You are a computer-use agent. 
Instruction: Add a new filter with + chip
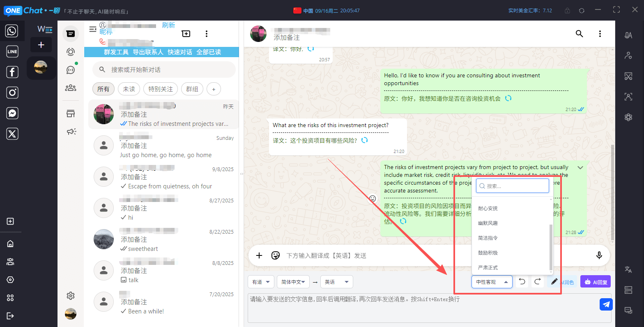(214, 89)
